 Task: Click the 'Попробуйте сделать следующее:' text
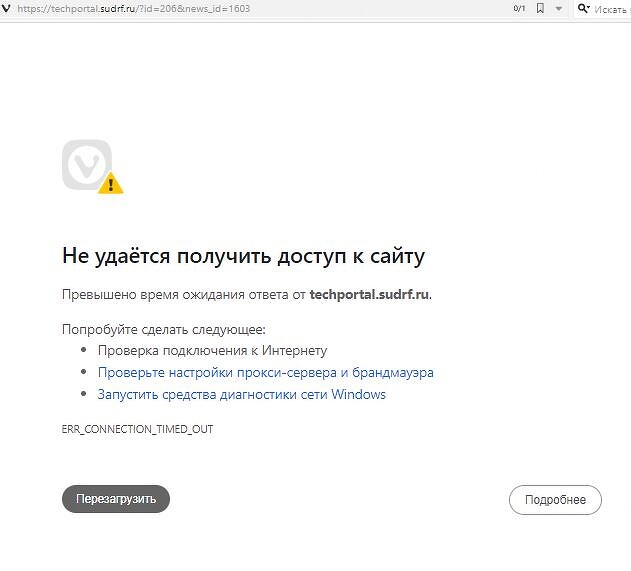pyautogui.click(x=164, y=330)
